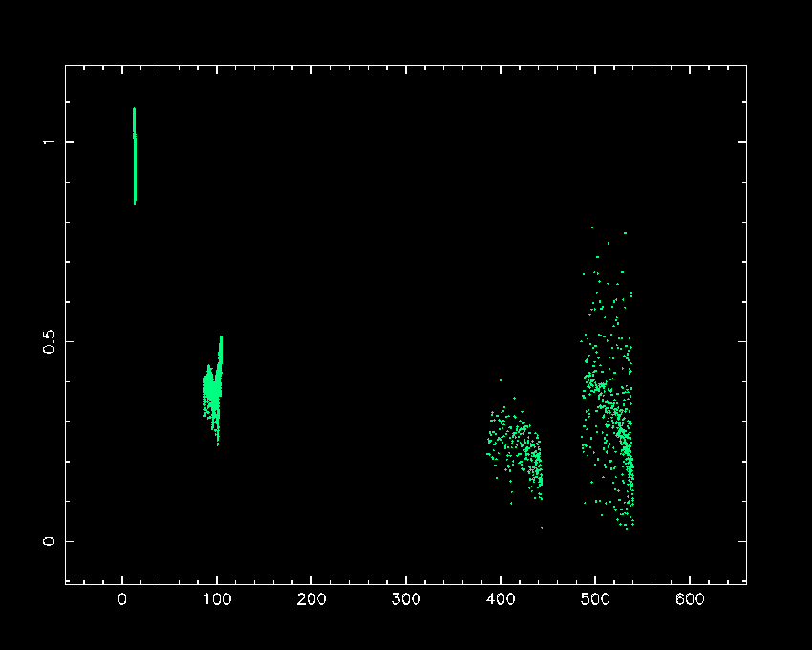812x650 pixels.
Task: Click the y-axis label 0
Action: tap(49, 541)
